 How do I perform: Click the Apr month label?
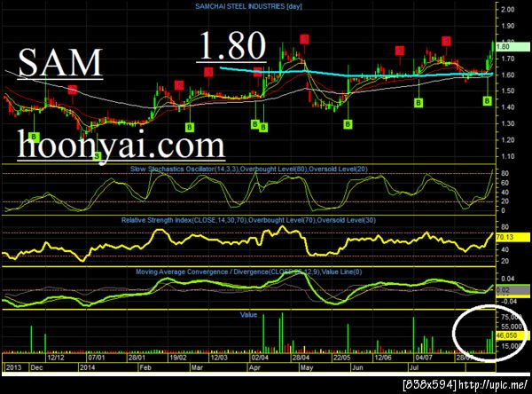254,367
